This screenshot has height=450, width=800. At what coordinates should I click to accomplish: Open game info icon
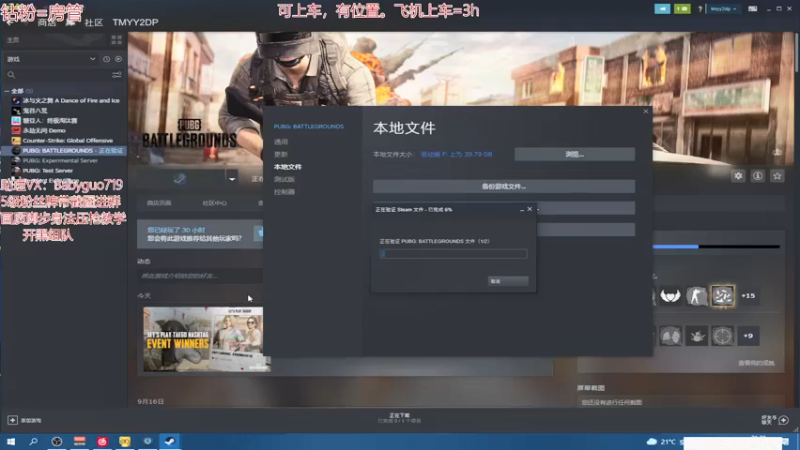coord(758,176)
